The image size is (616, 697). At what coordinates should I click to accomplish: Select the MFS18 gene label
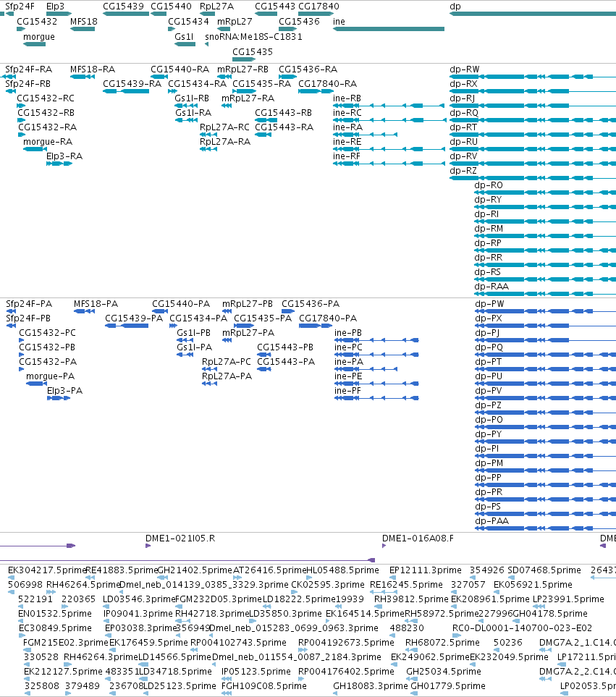(83, 22)
